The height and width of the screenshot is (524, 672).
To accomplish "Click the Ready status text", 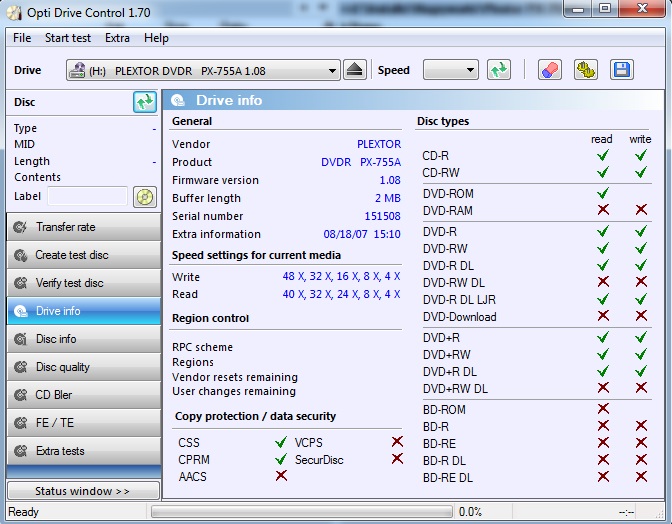I will click(x=23, y=512).
